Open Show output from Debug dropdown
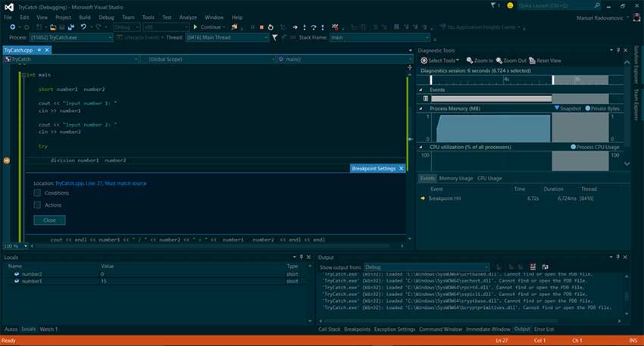 (427, 267)
